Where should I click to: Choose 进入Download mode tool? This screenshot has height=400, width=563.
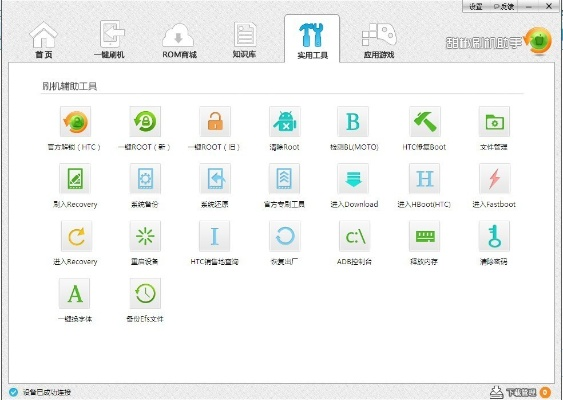pyautogui.click(x=353, y=179)
